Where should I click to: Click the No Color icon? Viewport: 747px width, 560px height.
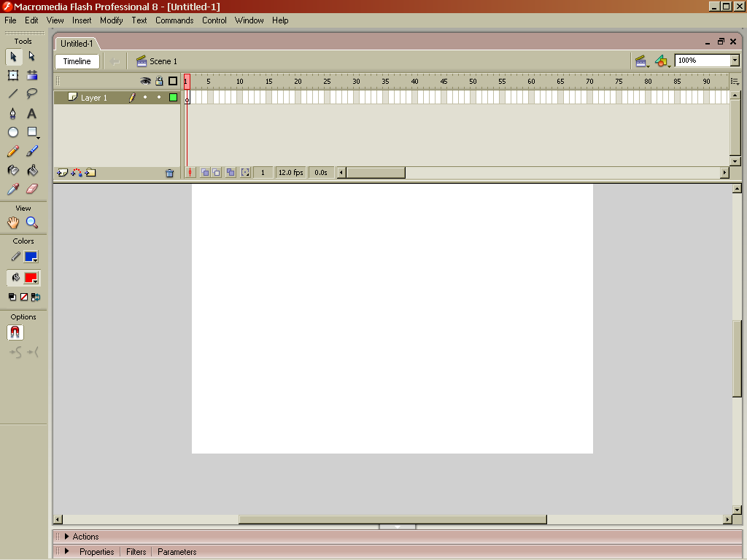[24, 297]
